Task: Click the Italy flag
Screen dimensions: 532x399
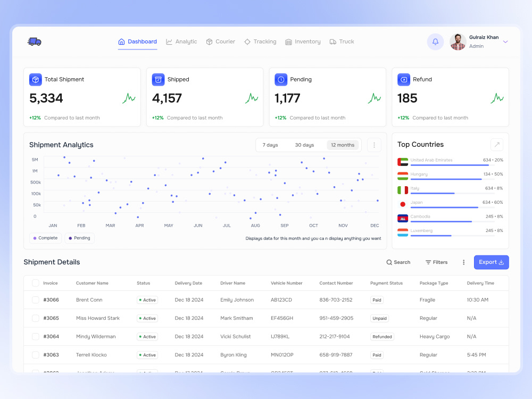Action: 403,190
